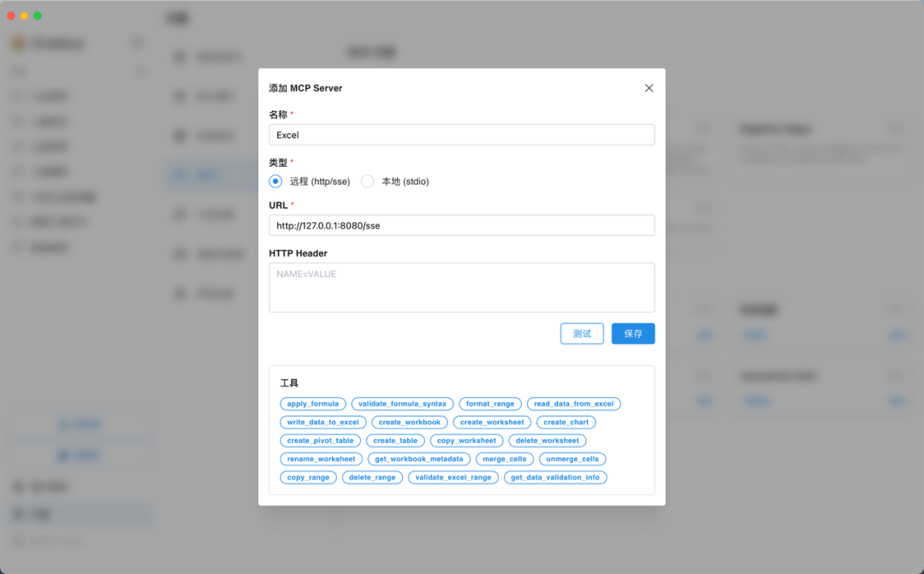Focus the URL input field
924x574 pixels.
click(x=461, y=226)
